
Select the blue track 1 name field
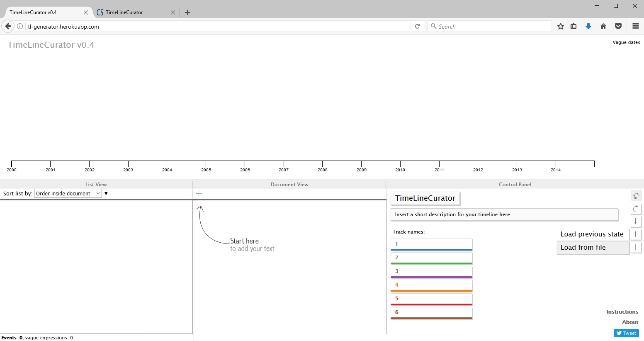[431, 244]
